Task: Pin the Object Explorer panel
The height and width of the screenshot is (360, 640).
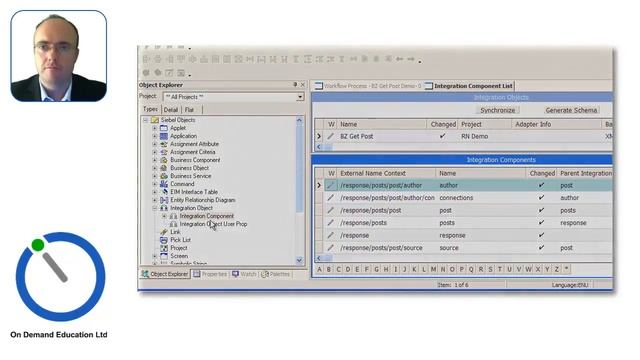Action: [295, 84]
